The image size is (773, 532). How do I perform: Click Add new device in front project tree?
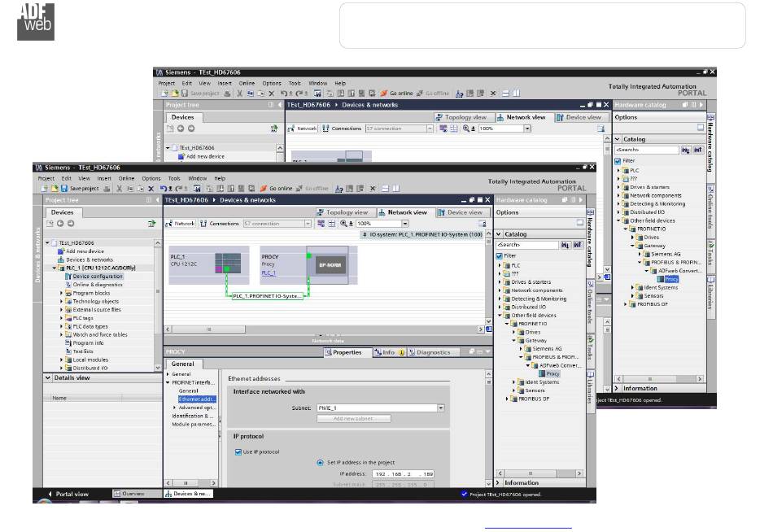(x=85, y=251)
